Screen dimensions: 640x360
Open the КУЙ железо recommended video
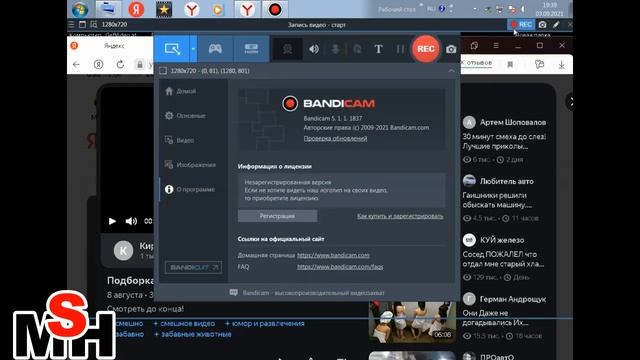504,258
